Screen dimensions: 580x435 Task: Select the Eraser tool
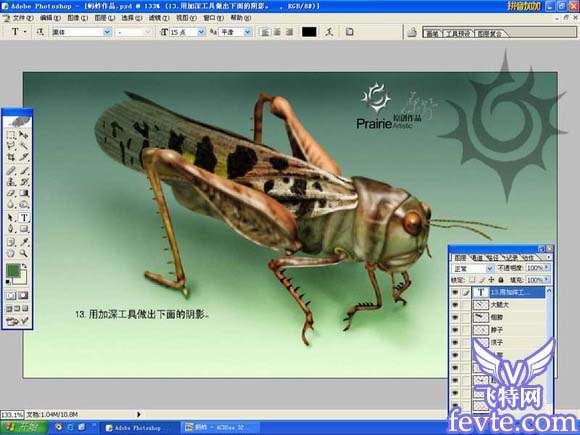point(11,193)
